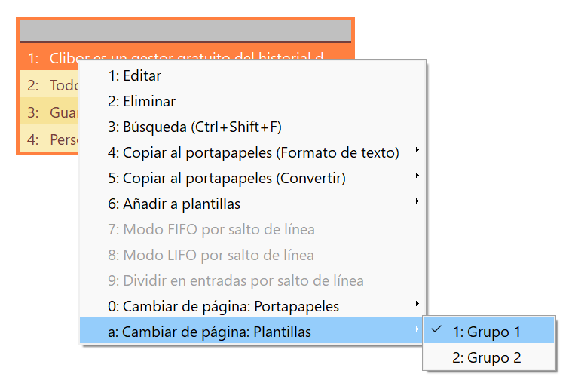Open Cambiar de página: Plantillas item

point(252,331)
